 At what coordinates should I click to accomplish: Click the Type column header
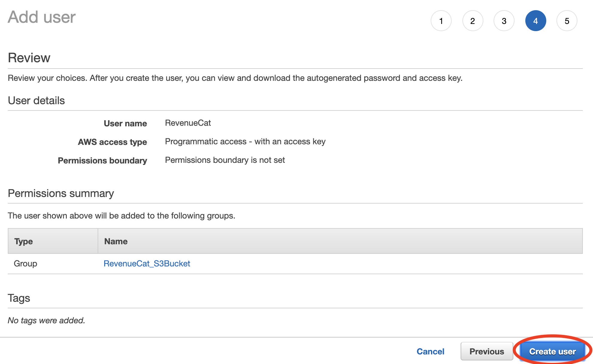[24, 241]
